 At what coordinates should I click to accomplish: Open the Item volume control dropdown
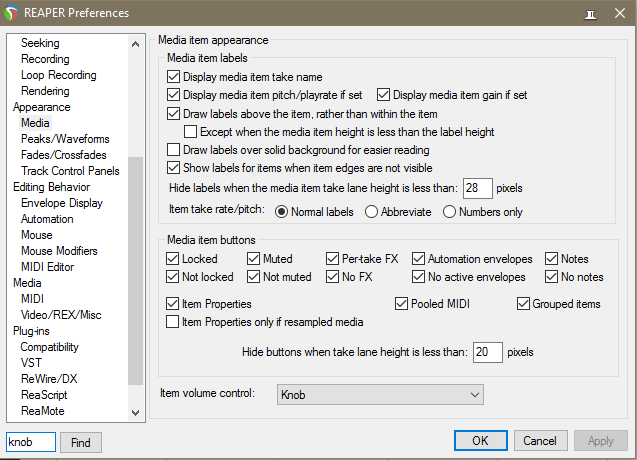tap(380, 395)
